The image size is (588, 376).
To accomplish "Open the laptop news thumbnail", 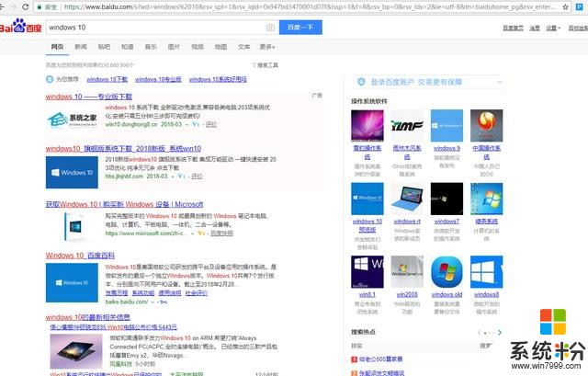I will pos(76,351).
